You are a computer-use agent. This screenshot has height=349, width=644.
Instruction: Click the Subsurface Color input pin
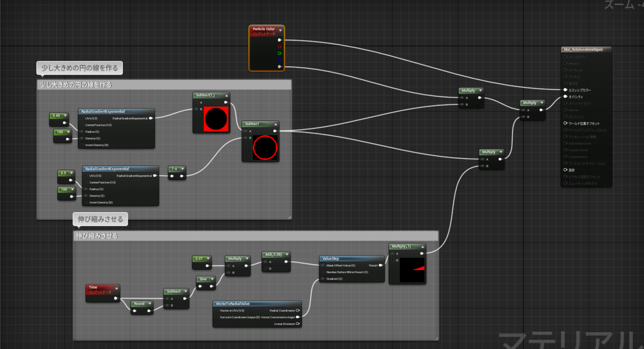(566, 143)
